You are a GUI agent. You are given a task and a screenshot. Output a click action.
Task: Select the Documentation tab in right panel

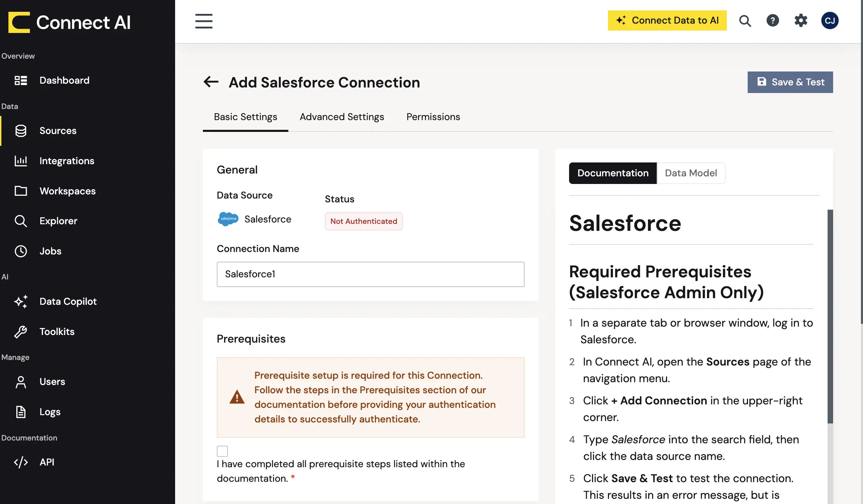[613, 173]
